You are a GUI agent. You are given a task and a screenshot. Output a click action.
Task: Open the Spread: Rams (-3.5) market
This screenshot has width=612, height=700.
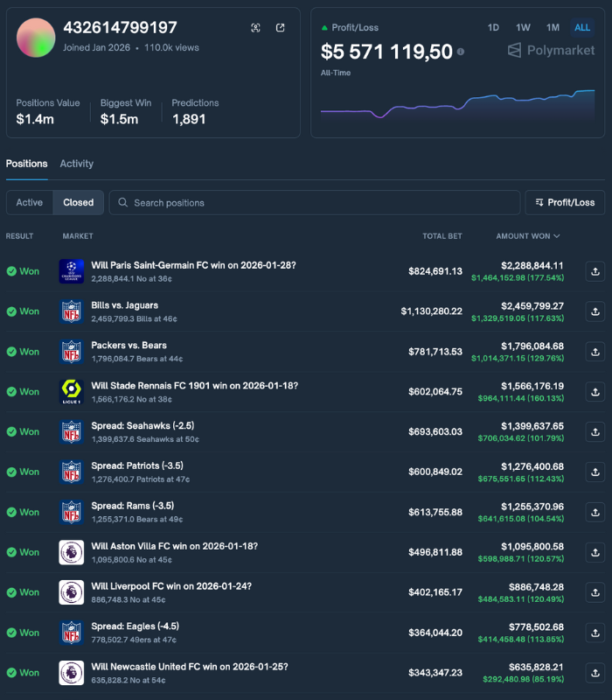pyautogui.click(x=133, y=506)
